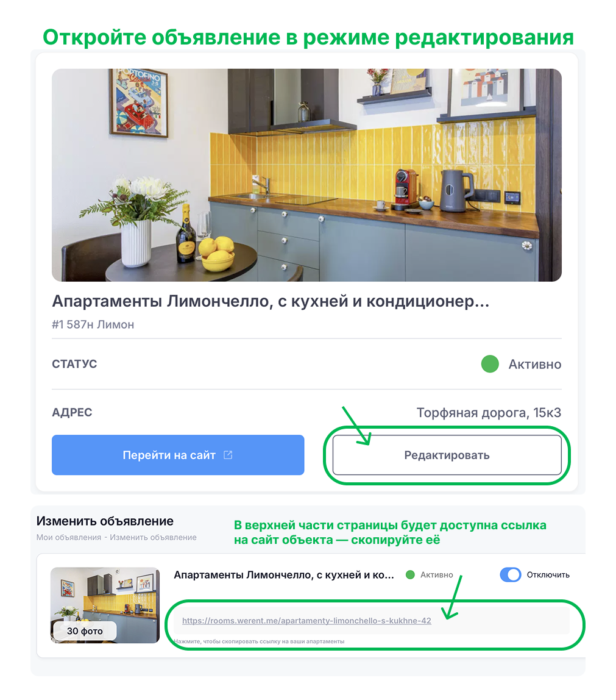Click the 30 фото badge
The width and height of the screenshot is (616, 700).
pos(85,631)
